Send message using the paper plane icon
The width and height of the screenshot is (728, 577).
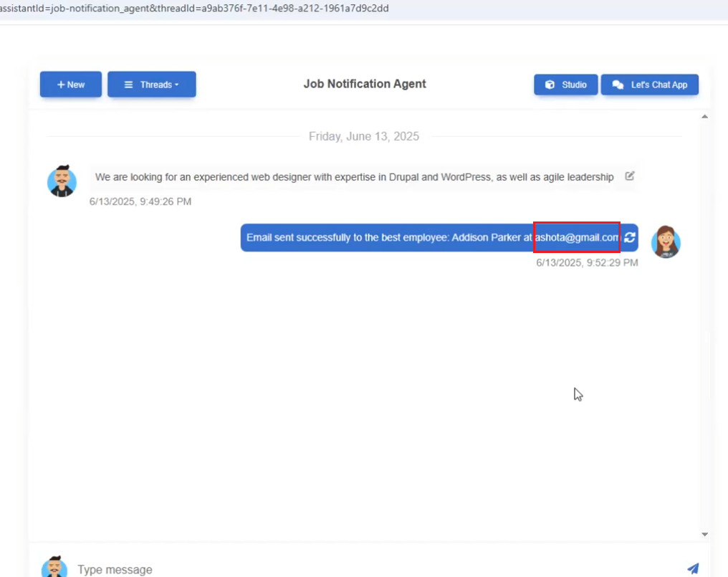pos(693,568)
